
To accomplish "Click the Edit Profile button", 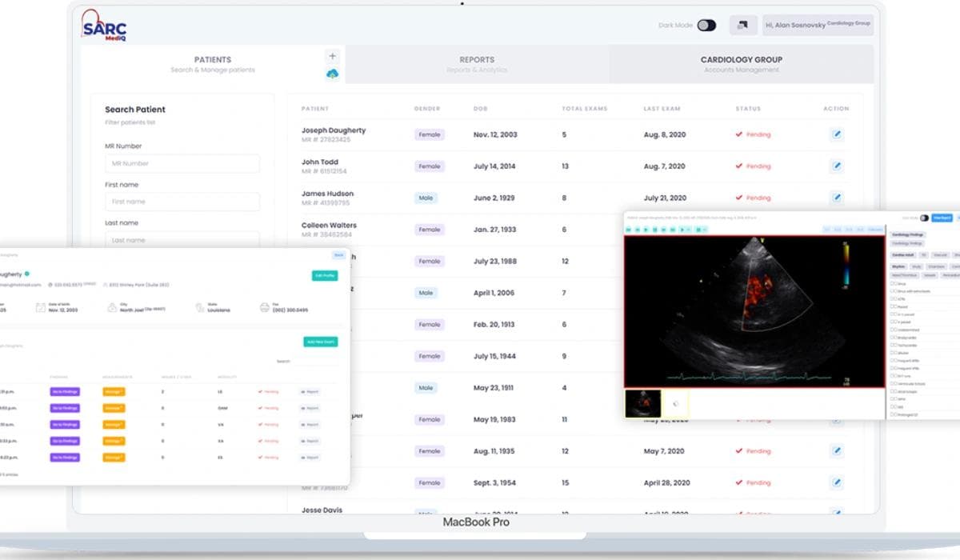I will point(325,275).
